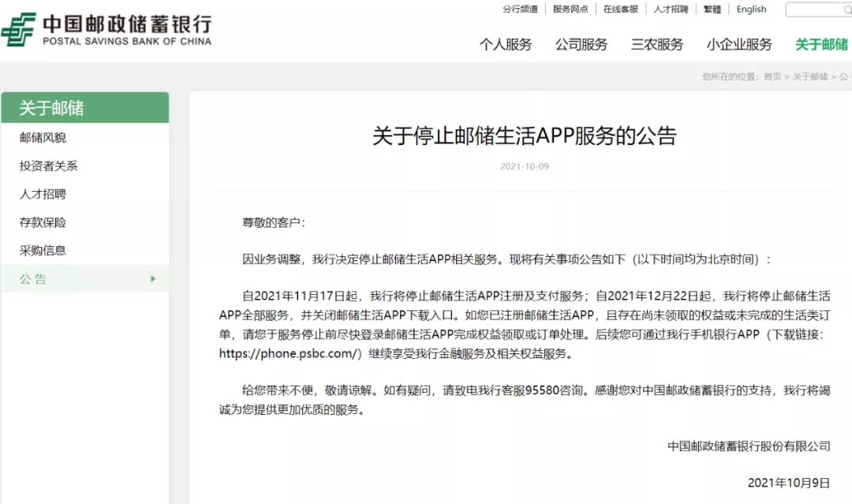This screenshot has width=852, height=504.
Task: Switch to 繁體 traditional Chinese
Action: pos(712,9)
